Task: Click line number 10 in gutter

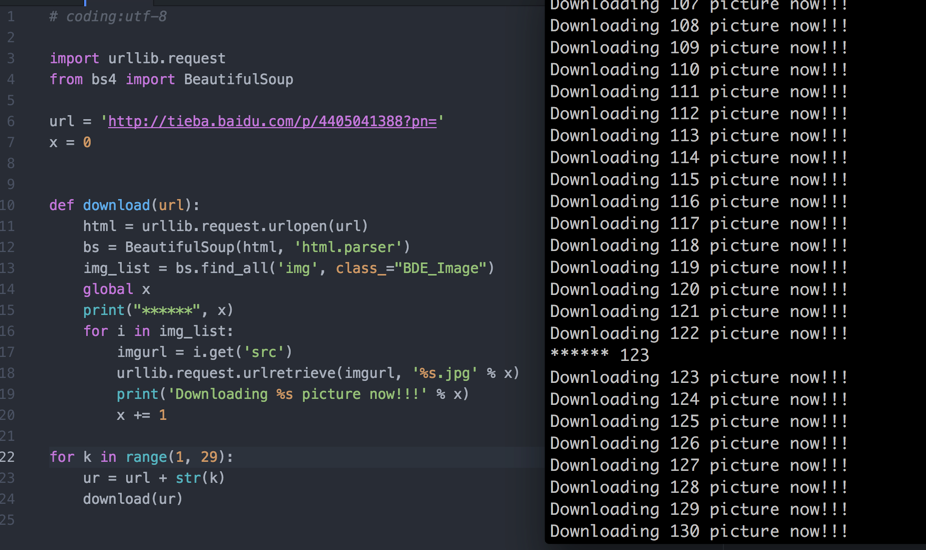Action: click(8, 206)
